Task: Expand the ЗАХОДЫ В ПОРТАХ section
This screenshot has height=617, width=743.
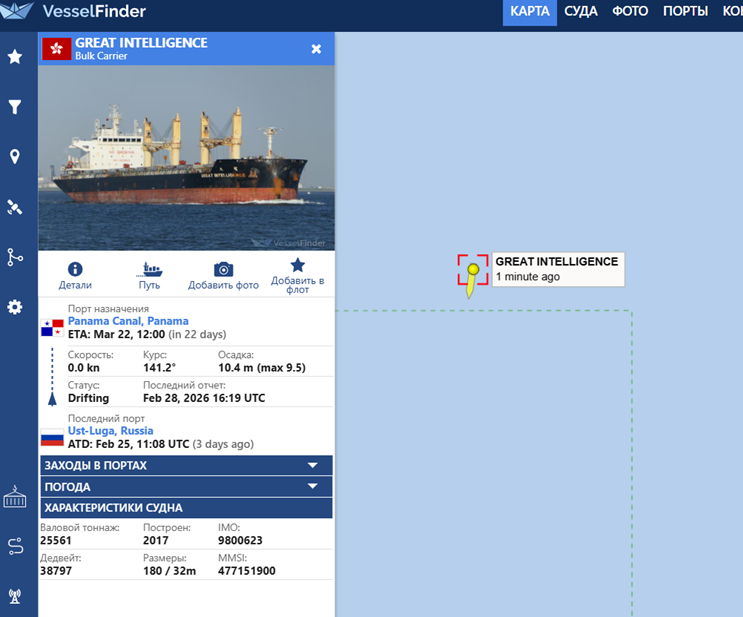Action: (x=186, y=466)
